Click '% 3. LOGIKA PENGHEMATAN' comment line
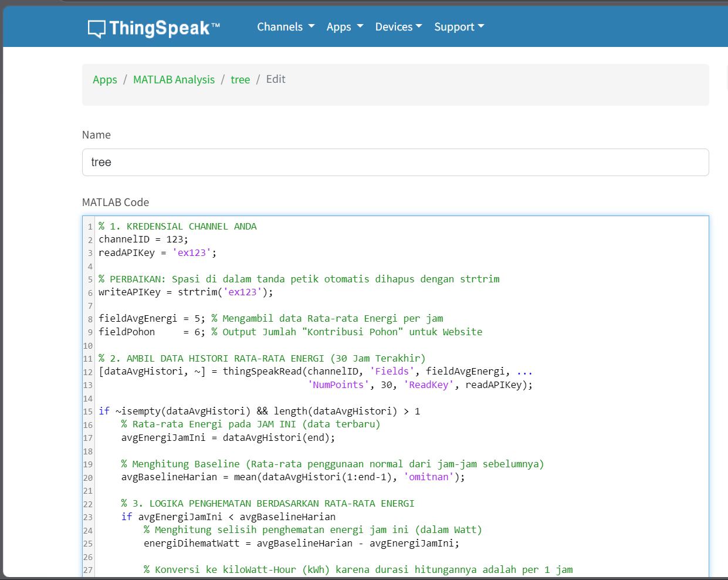 coord(268,504)
